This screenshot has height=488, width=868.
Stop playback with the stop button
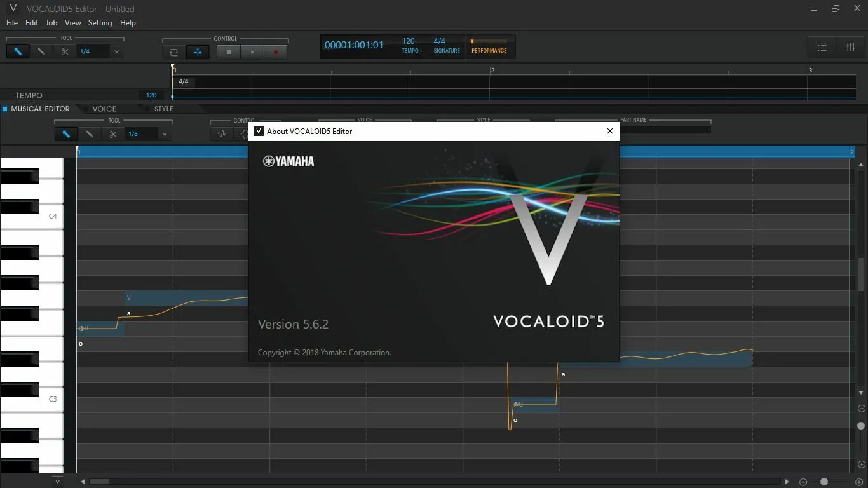point(229,52)
